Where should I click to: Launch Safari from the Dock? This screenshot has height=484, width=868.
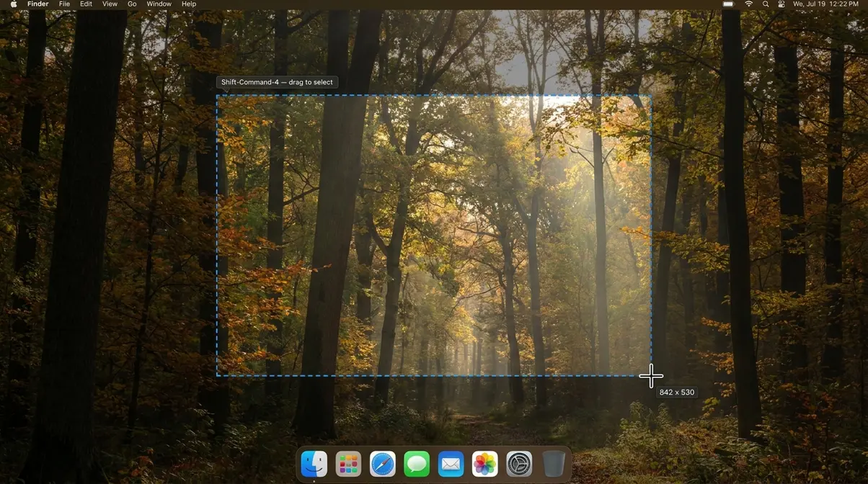point(383,464)
